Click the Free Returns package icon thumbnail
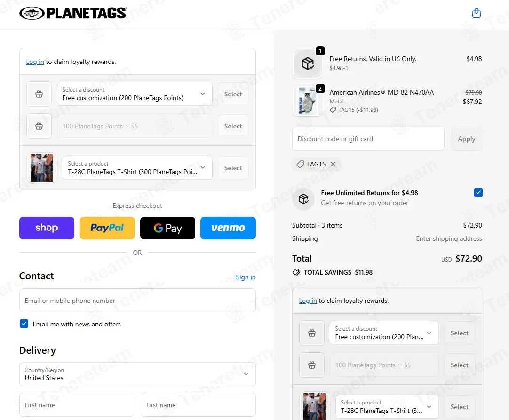Image resolution: width=509 pixels, height=420 pixels. (307, 63)
